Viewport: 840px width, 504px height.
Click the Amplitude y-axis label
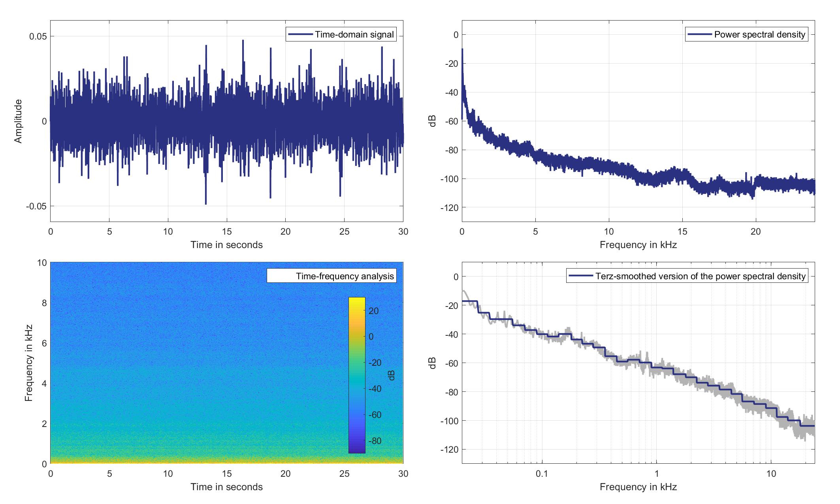point(18,121)
